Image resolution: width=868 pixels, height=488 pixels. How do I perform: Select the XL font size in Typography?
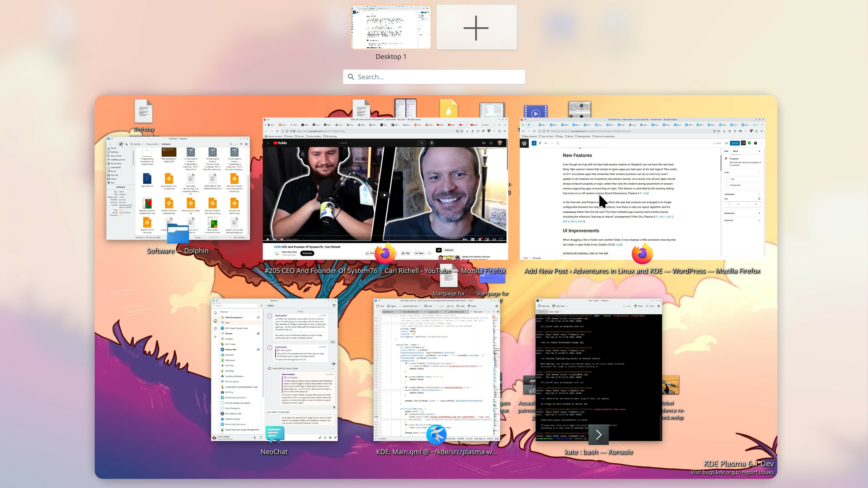[756, 204]
